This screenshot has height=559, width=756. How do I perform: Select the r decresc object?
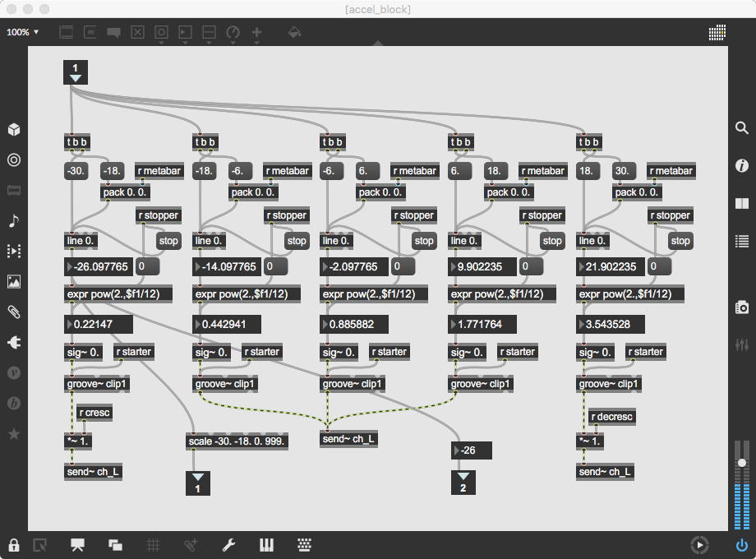coord(612,417)
